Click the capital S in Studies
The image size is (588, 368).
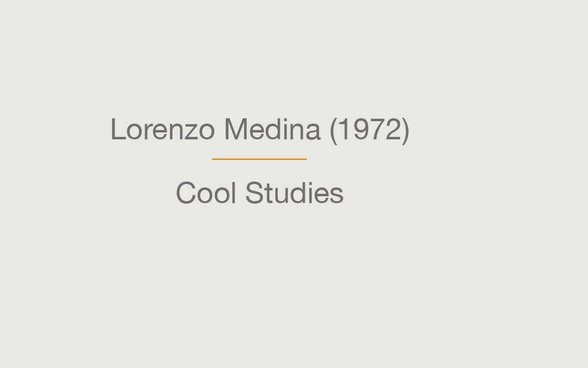click(255, 193)
